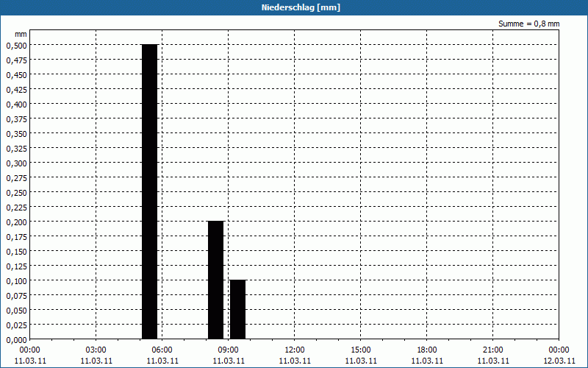Viewport: 588px width, 368px height.
Task: Select the Summe = 0,8 mm label
Action: (528, 24)
